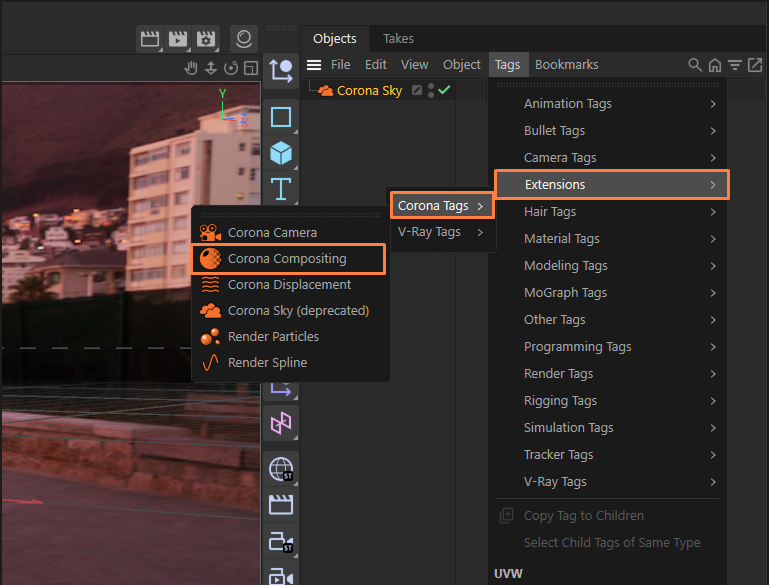
Task: Open the Tags menu
Action: click(x=508, y=65)
